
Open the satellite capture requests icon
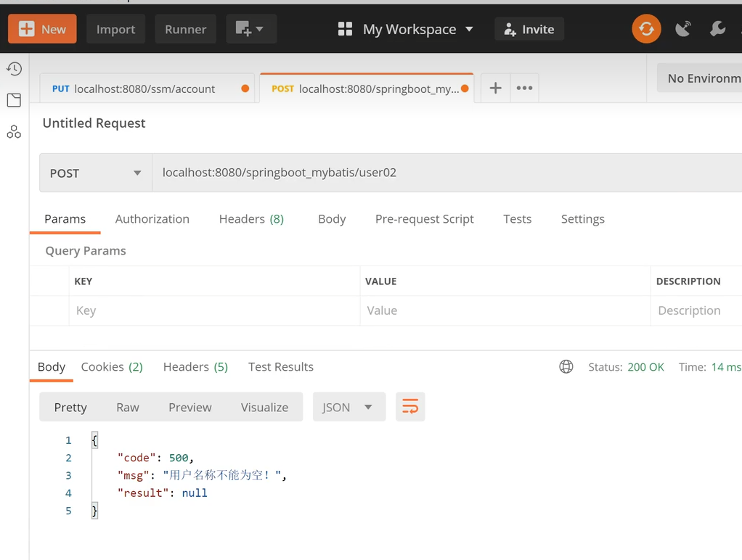(683, 29)
